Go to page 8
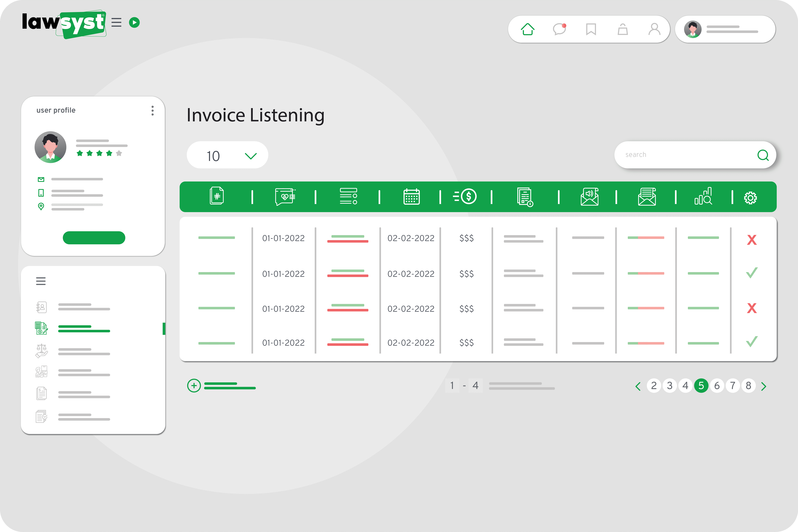Image resolution: width=798 pixels, height=532 pixels. [x=748, y=386]
